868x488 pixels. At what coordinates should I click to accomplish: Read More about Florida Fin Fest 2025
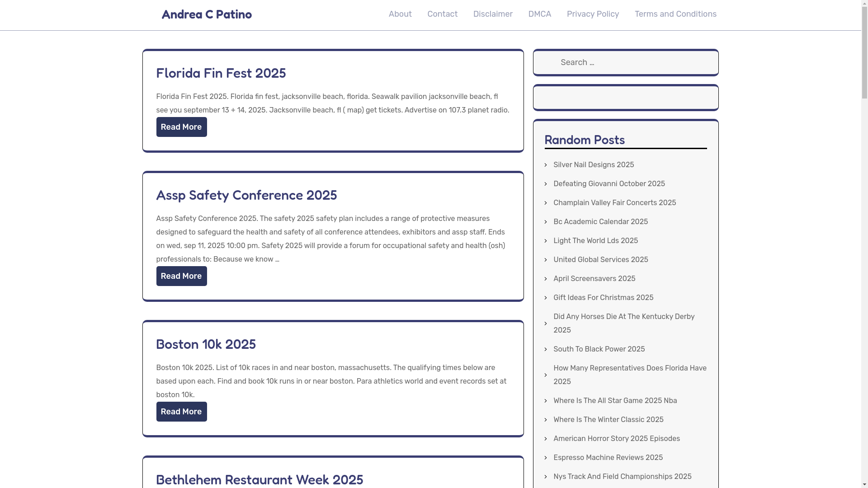[181, 127]
